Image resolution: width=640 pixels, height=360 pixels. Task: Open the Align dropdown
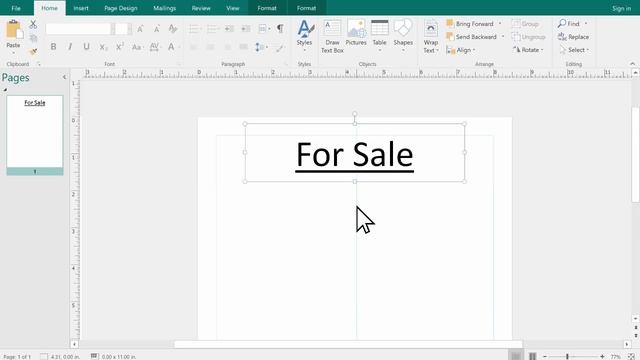[x=461, y=50]
